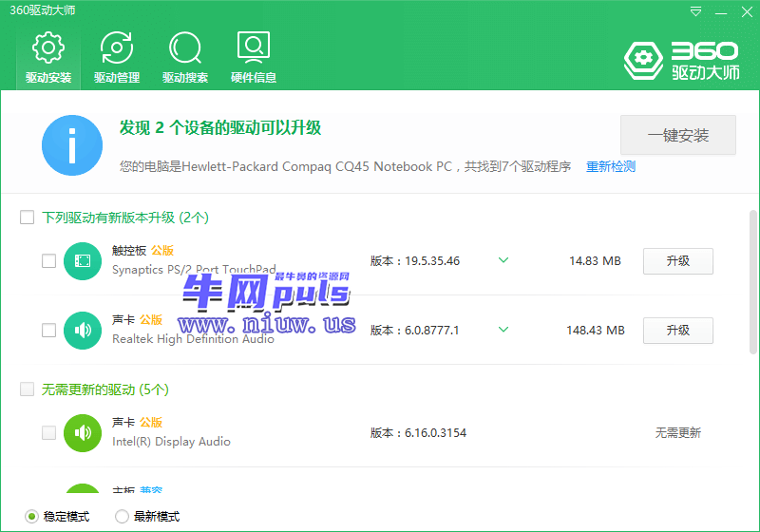Open the 驱动搜索 tab
The image size is (760, 532).
pos(185,58)
